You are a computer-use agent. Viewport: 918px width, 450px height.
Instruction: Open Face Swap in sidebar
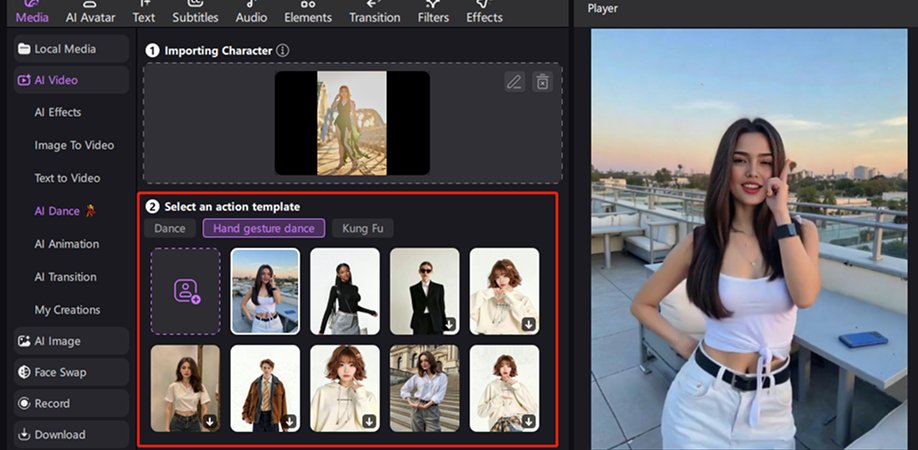[x=71, y=372]
